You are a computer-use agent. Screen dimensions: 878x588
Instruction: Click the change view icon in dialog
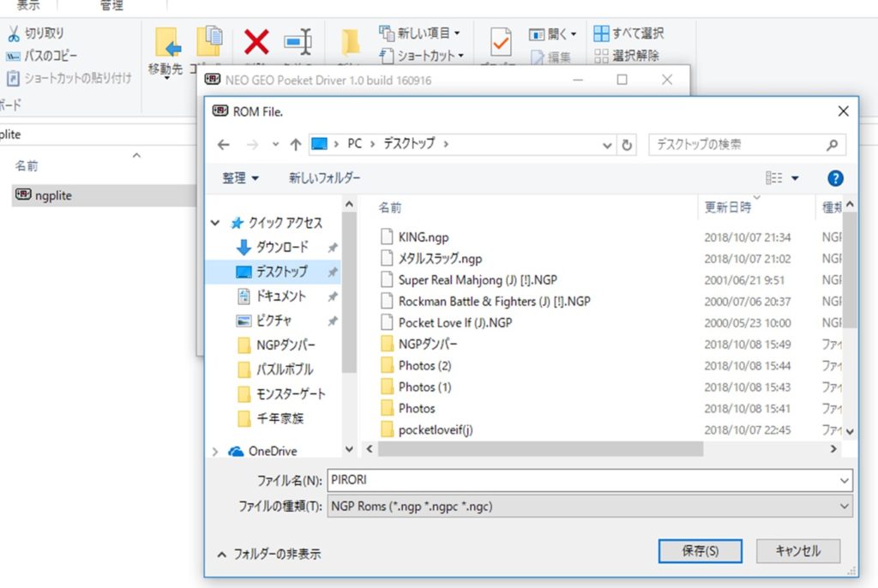pos(774,178)
